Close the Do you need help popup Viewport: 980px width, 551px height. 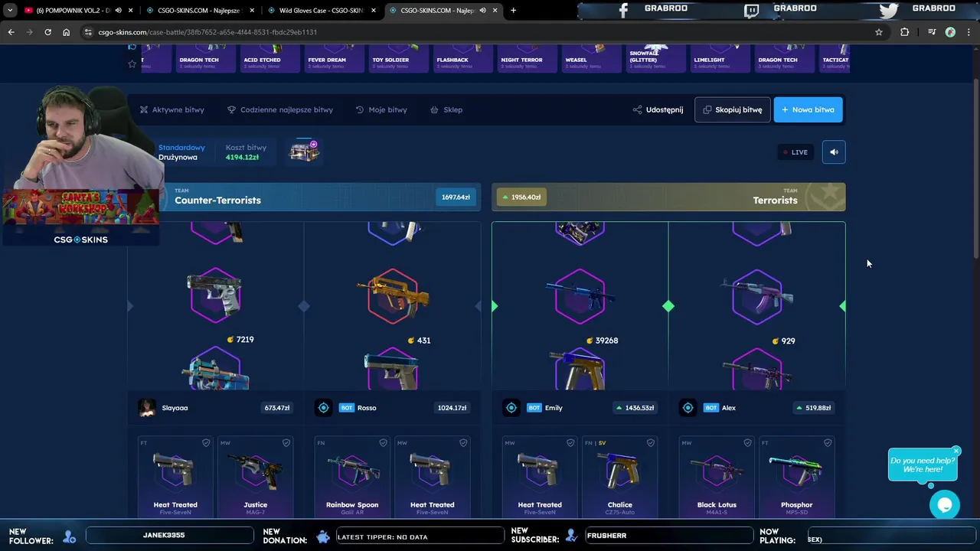pyautogui.click(x=956, y=451)
